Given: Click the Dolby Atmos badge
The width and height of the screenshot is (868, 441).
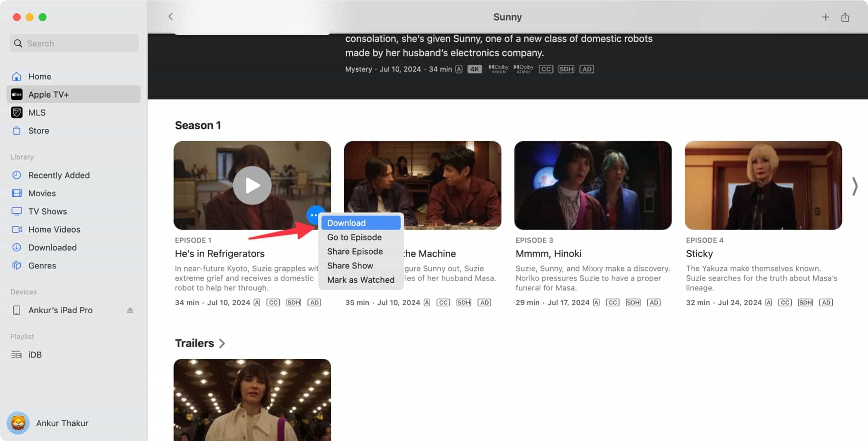Looking at the screenshot, I should tap(523, 69).
